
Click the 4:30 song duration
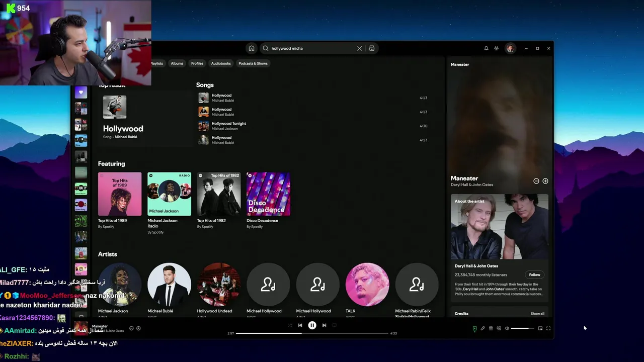point(423,126)
